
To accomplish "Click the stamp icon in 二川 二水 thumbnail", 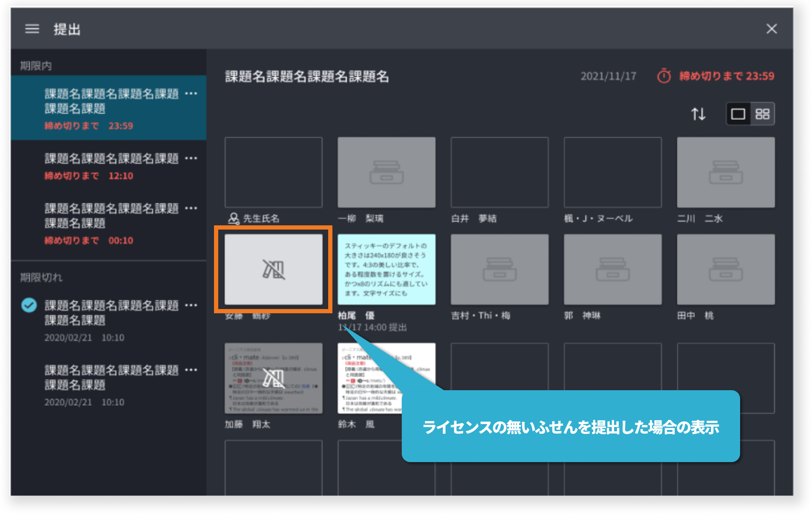I will (726, 172).
